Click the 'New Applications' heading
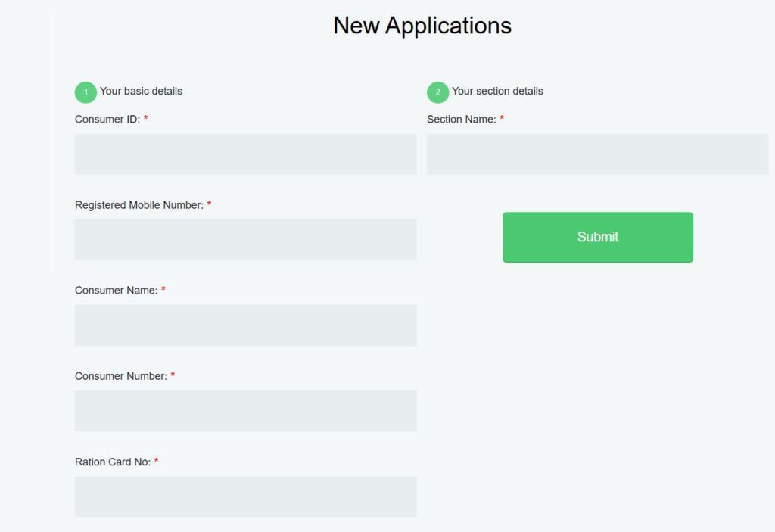 [x=422, y=26]
